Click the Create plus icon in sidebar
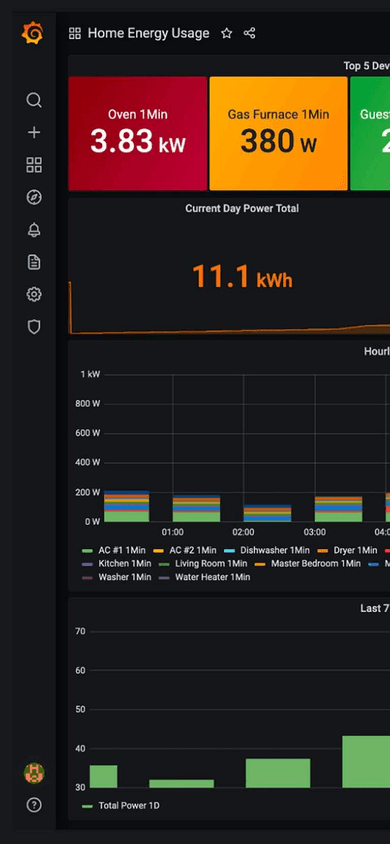Image resolution: width=390 pixels, height=844 pixels. tap(34, 132)
